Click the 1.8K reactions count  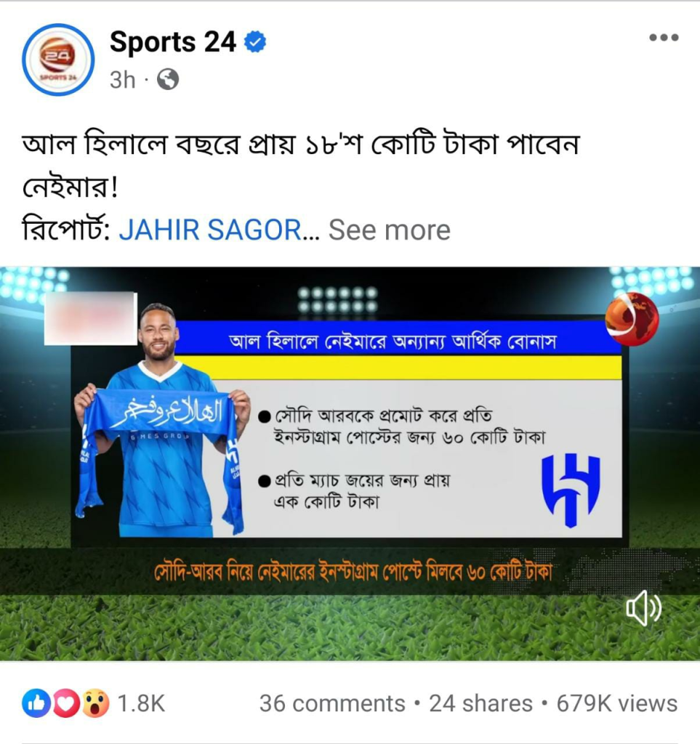coord(141,703)
